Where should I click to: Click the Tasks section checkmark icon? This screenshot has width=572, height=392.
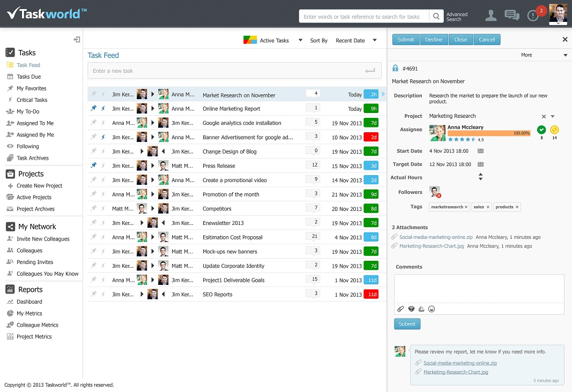(10, 52)
